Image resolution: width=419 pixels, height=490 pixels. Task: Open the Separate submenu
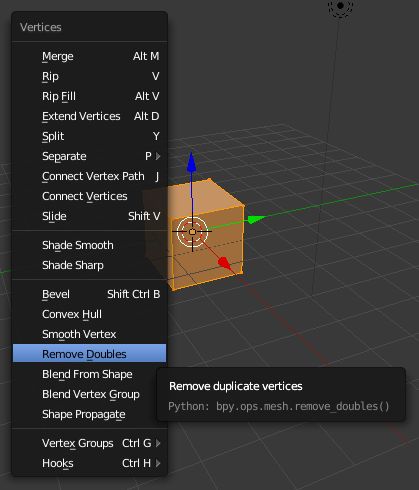pos(89,156)
